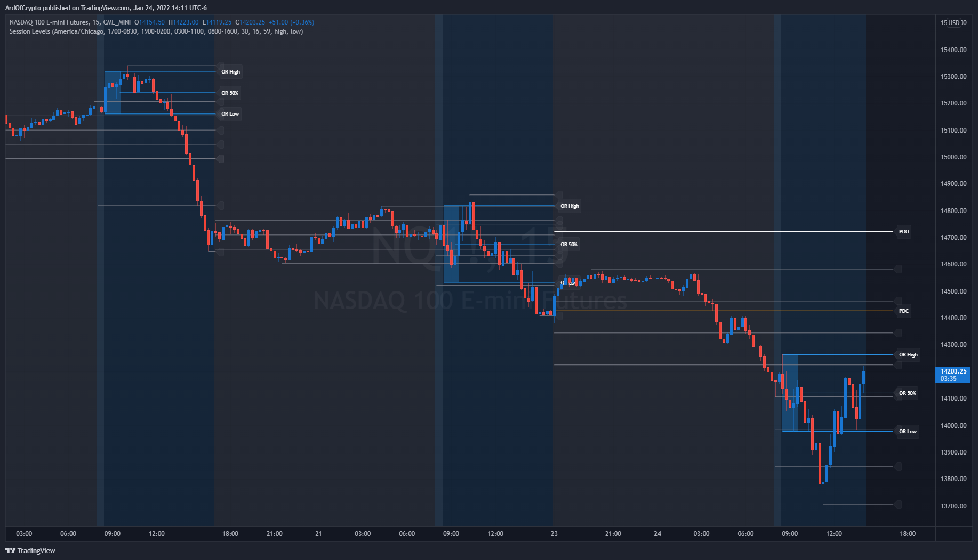Click the 15000.00 price axis label
The width and height of the screenshot is (978, 560).
point(953,157)
